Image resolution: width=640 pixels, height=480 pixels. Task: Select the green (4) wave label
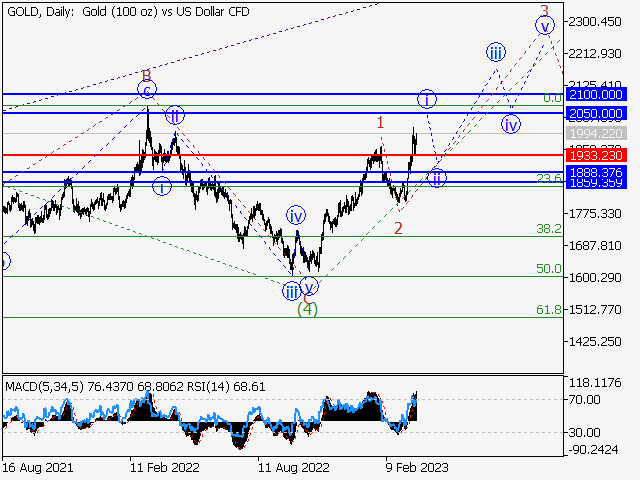(x=307, y=309)
